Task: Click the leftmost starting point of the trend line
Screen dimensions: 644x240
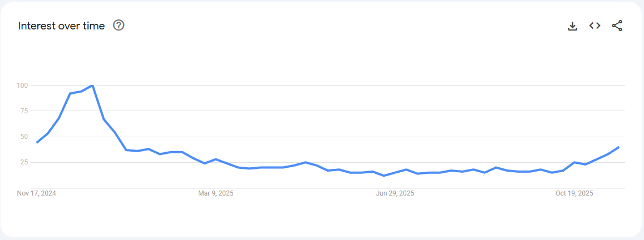Action: click(37, 143)
